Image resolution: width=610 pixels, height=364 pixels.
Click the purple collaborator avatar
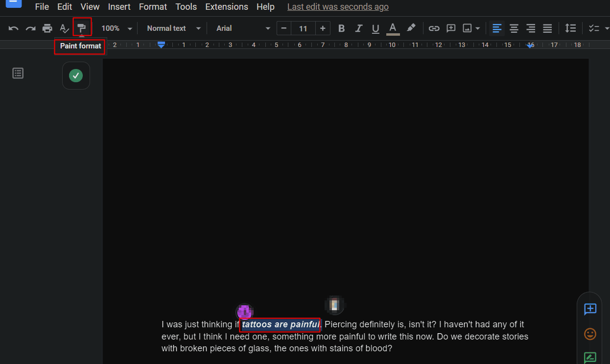244,312
